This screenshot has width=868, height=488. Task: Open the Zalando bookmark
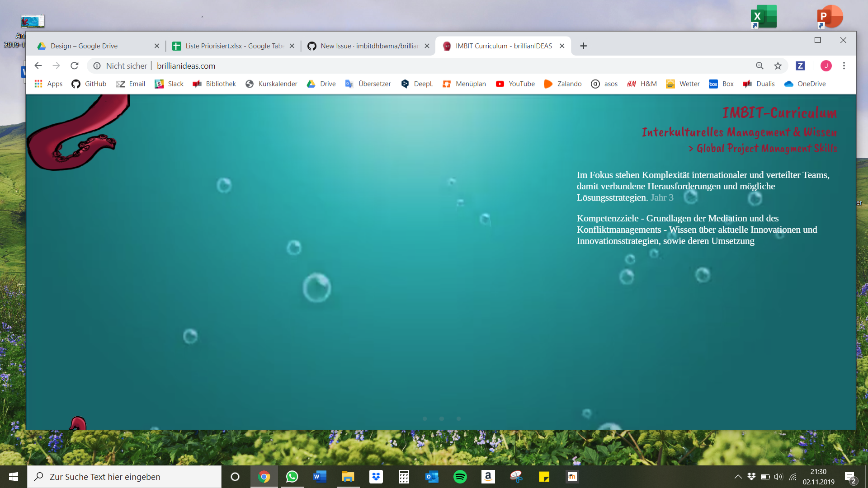(562, 84)
